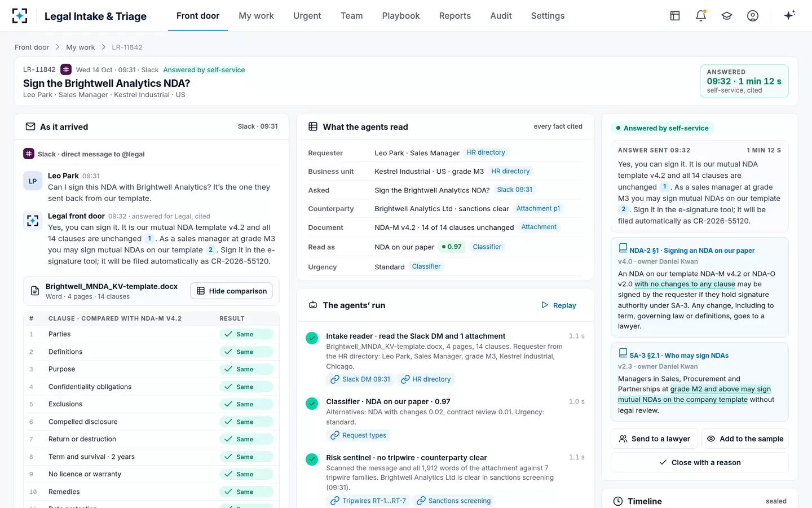Open the table layout icon in header
The width and height of the screenshot is (812, 508).
(675, 16)
